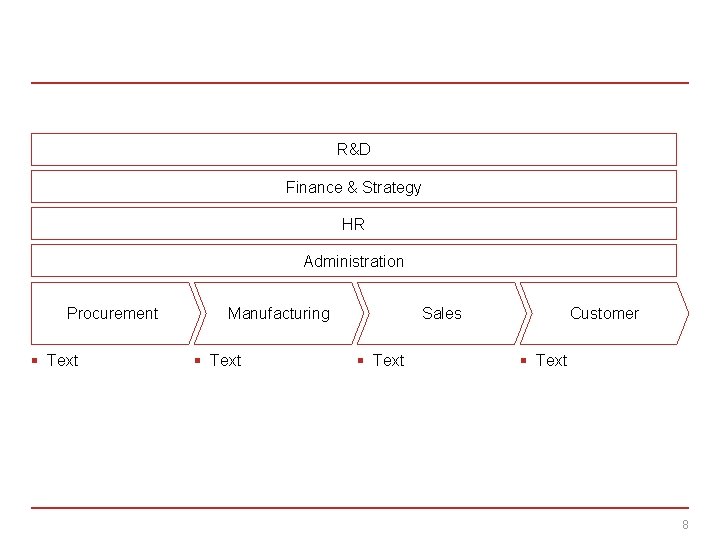Click the red bullet marker below Customer

point(524,360)
